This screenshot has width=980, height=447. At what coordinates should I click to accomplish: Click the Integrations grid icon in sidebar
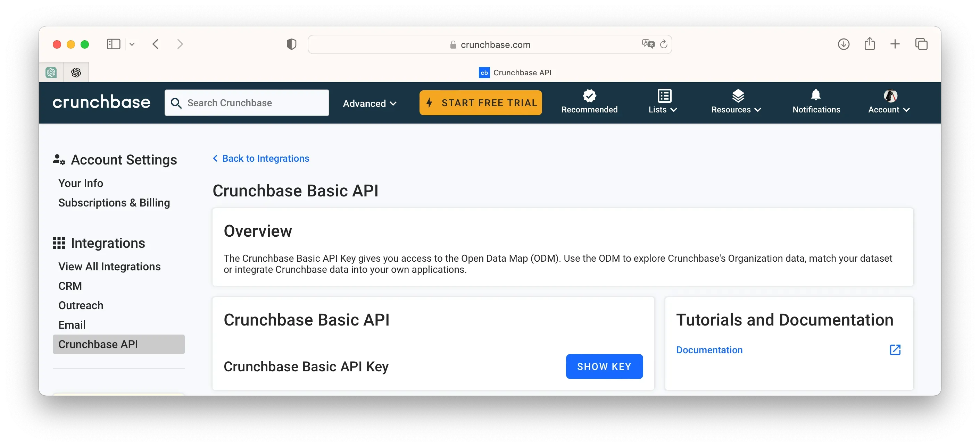click(x=60, y=243)
